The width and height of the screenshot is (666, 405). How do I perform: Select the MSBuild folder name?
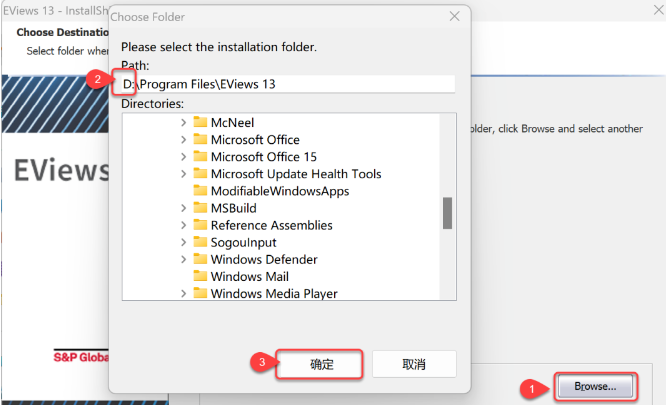(x=234, y=208)
